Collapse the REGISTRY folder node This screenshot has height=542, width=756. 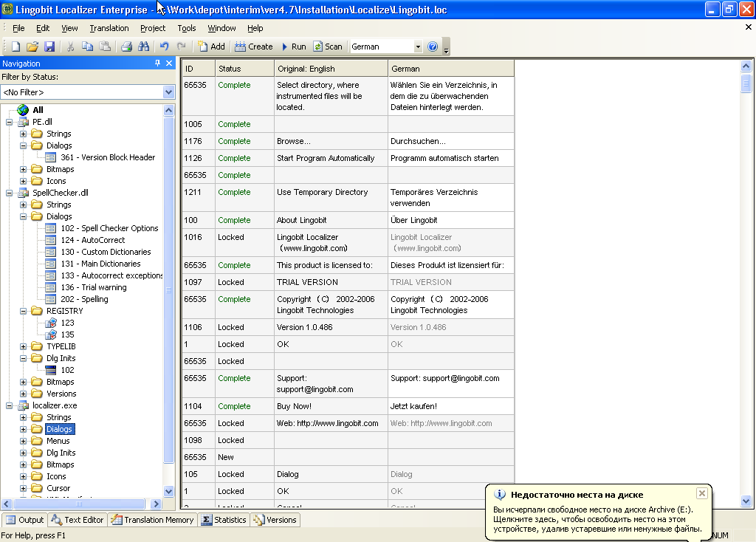(x=23, y=311)
